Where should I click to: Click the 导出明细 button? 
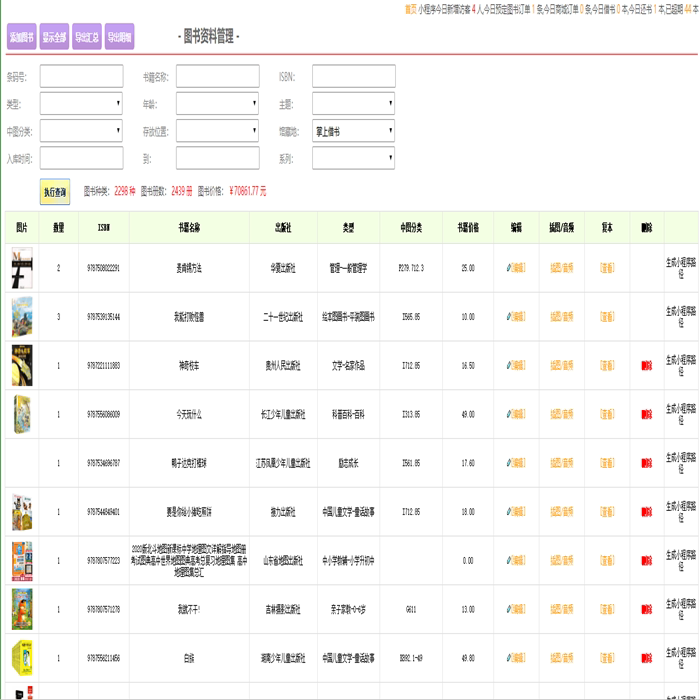119,37
